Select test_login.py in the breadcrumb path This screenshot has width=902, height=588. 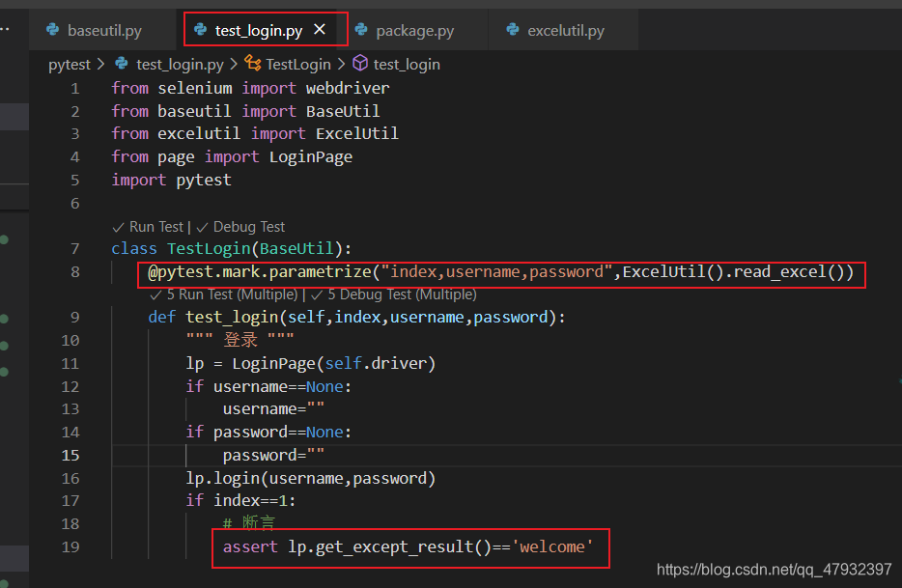pyautogui.click(x=180, y=65)
